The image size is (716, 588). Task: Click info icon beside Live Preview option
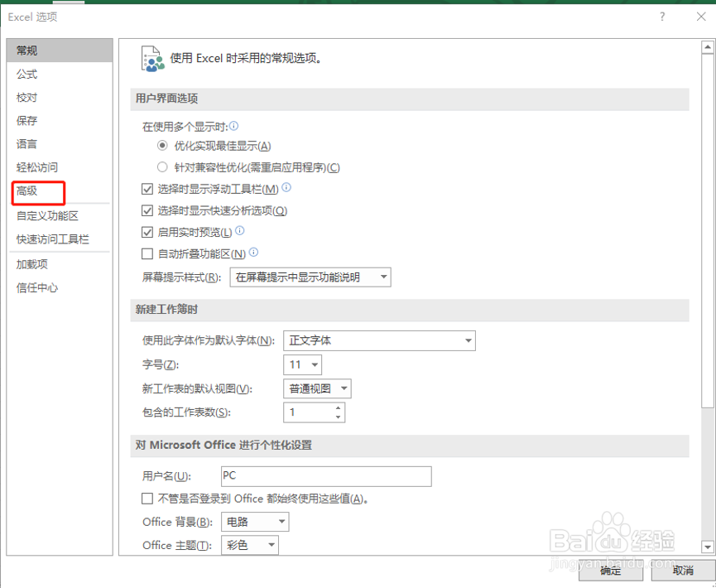(240, 231)
